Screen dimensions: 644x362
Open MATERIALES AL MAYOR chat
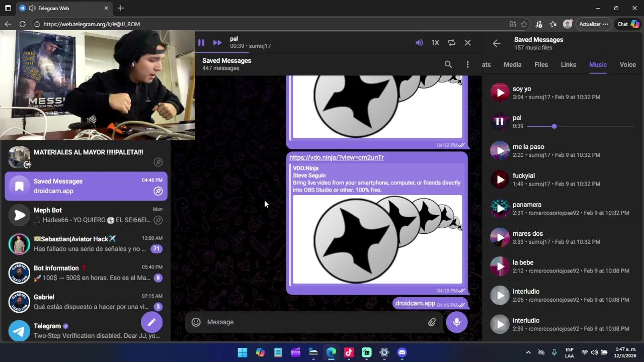click(86, 157)
